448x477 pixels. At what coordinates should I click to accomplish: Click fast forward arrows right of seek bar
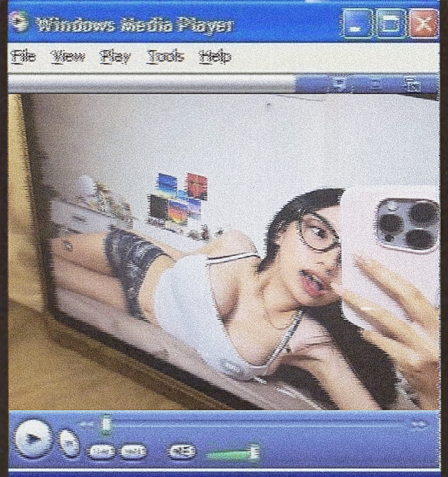click(x=418, y=425)
